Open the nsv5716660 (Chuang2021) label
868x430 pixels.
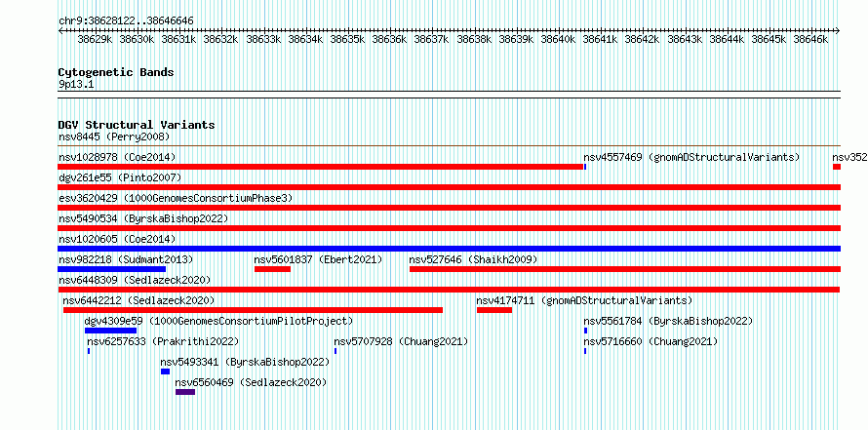pos(651,341)
